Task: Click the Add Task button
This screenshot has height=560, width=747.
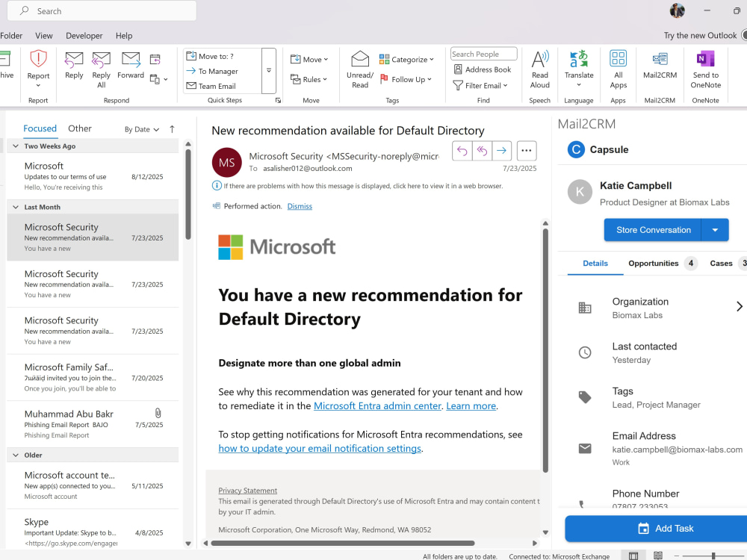Action: (x=656, y=529)
